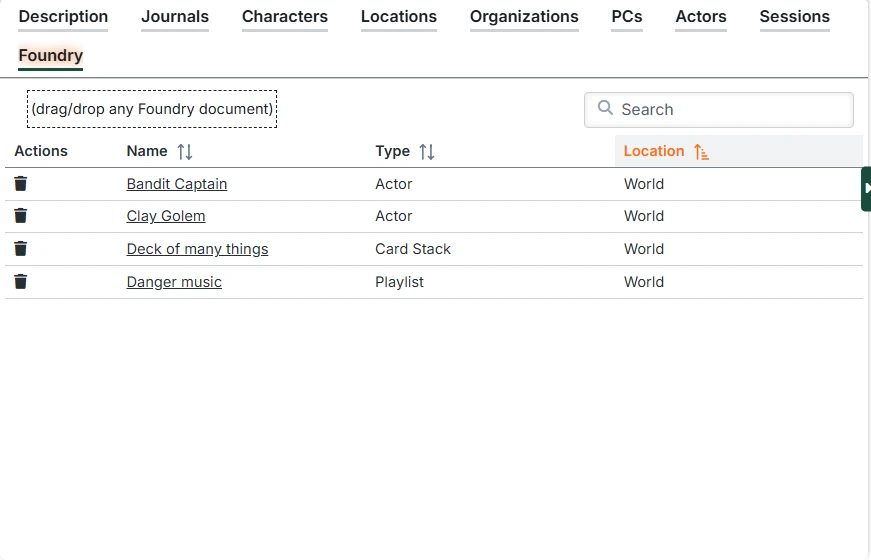Delete the Danger music playlist entry
Viewport: 871px width, 560px height.
pos(21,282)
